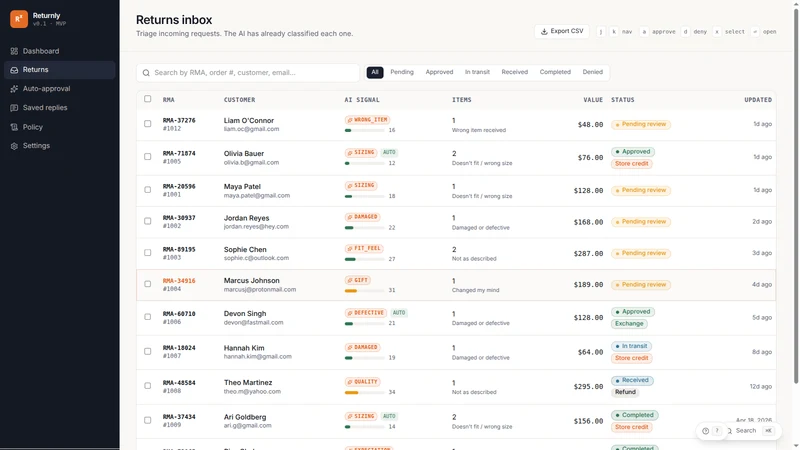
Task: Click the GIFT AI signal tag
Action: pos(358,280)
